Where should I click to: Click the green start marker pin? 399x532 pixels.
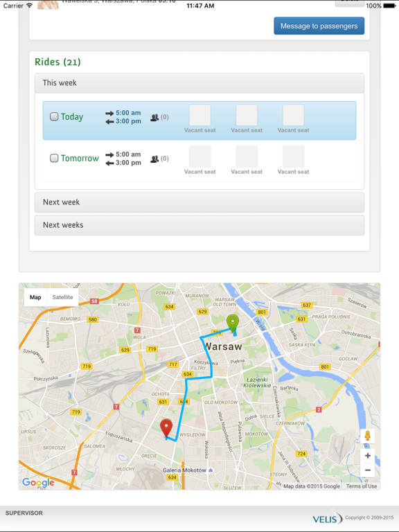pos(233,323)
